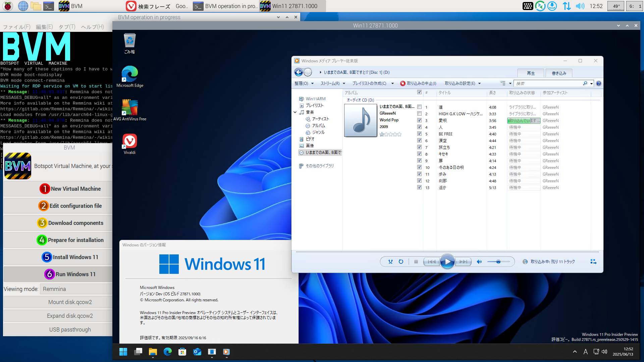Click the Media Player seek bar
Screen dimensions: 644x362
(447, 252)
